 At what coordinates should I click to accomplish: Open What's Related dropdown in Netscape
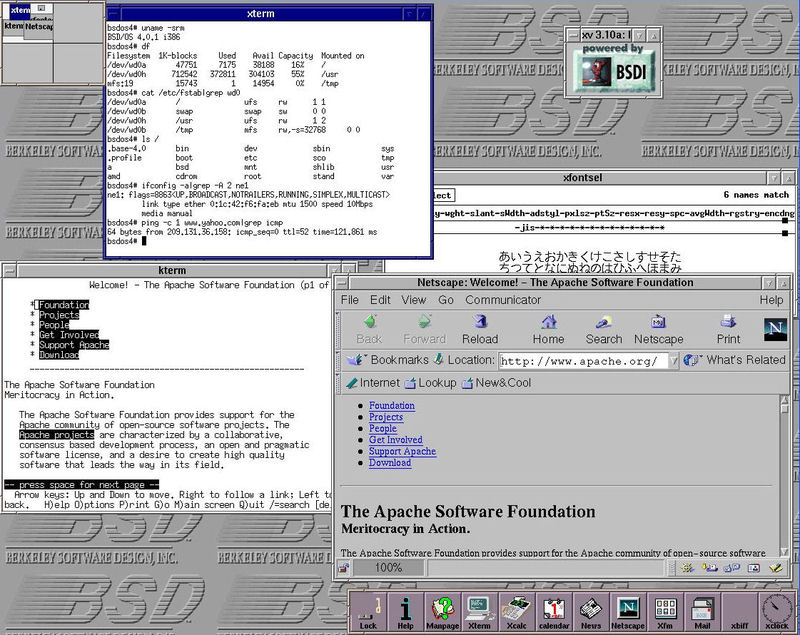pyautogui.click(x=734, y=360)
